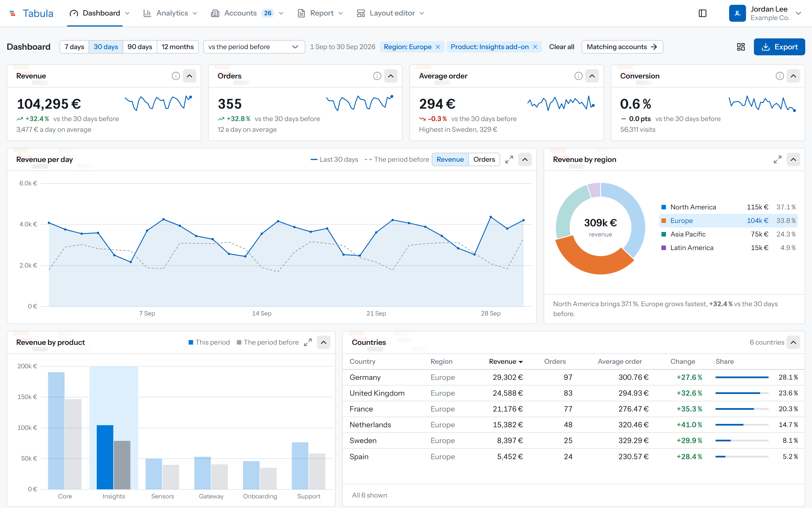Open the Jordan Lee account menu chevron
812x508 pixels.
(798, 14)
